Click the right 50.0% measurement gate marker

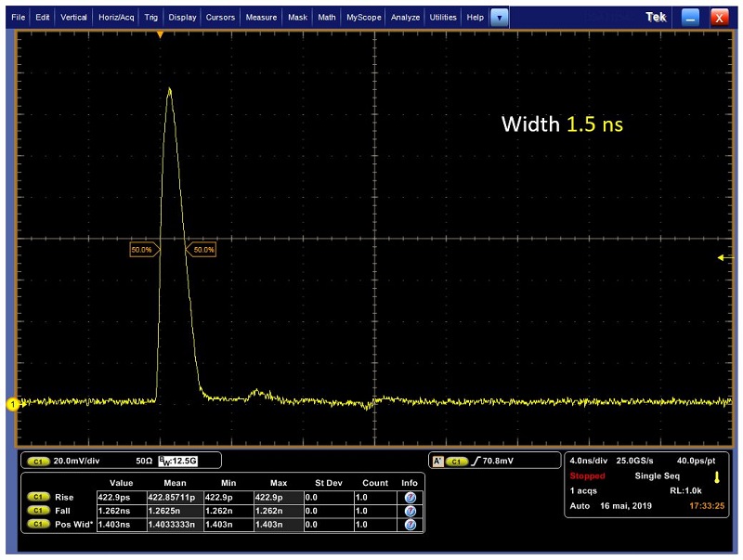202,250
